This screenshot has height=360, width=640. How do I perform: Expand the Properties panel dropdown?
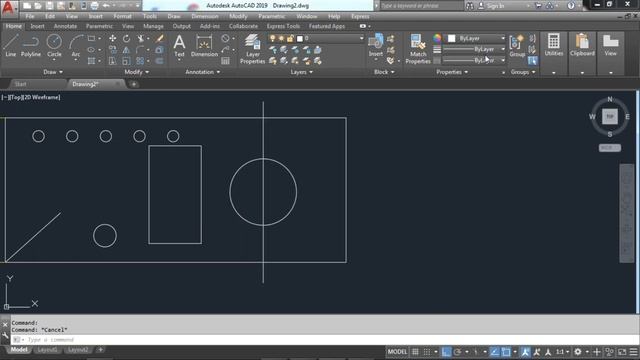click(x=452, y=72)
